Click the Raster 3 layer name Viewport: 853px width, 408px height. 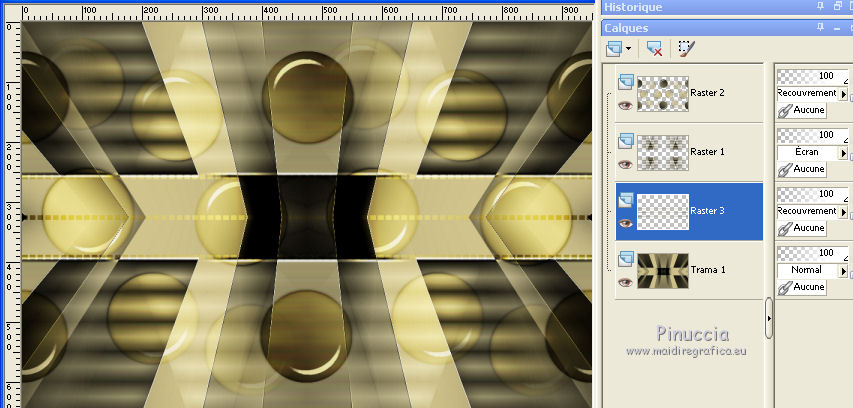point(707,211)
